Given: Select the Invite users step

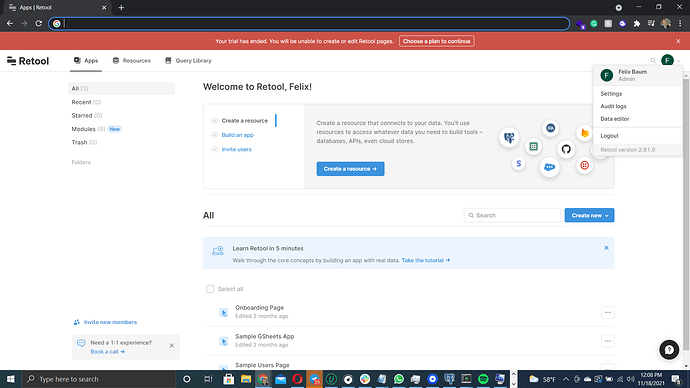Looking at the screenshot, I should [237, 149].
